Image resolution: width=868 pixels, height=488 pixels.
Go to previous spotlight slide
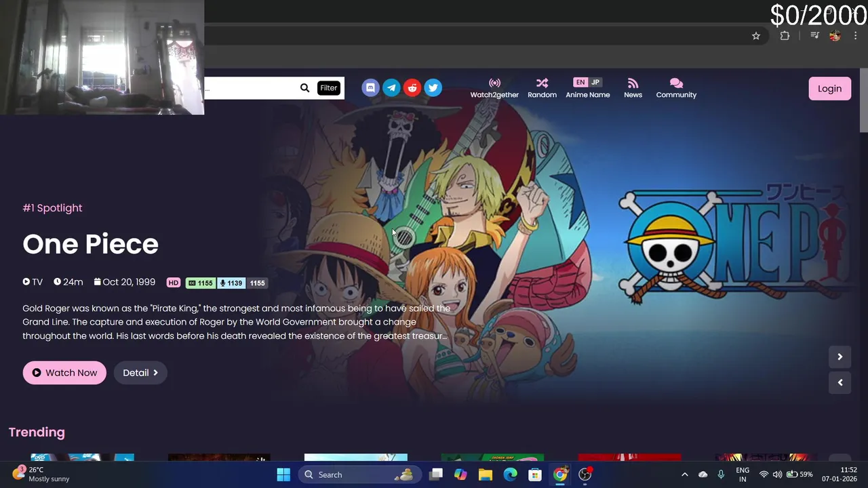click(x=840, y=382)
